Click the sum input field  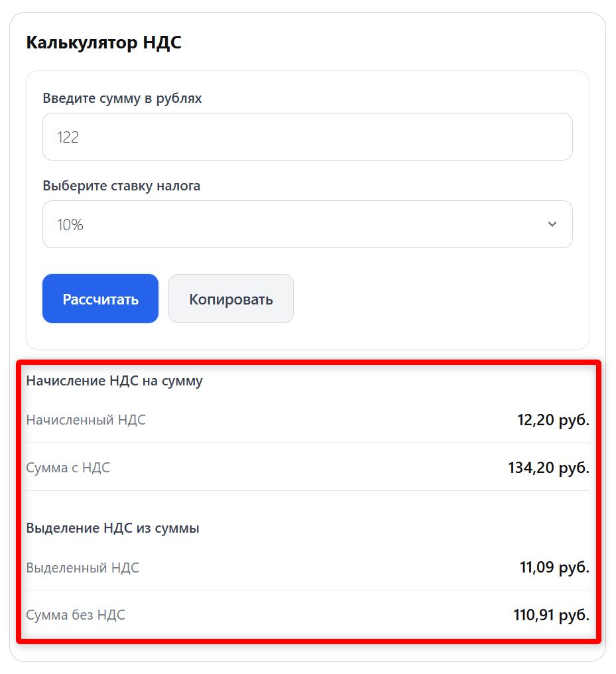coord(307,137)
